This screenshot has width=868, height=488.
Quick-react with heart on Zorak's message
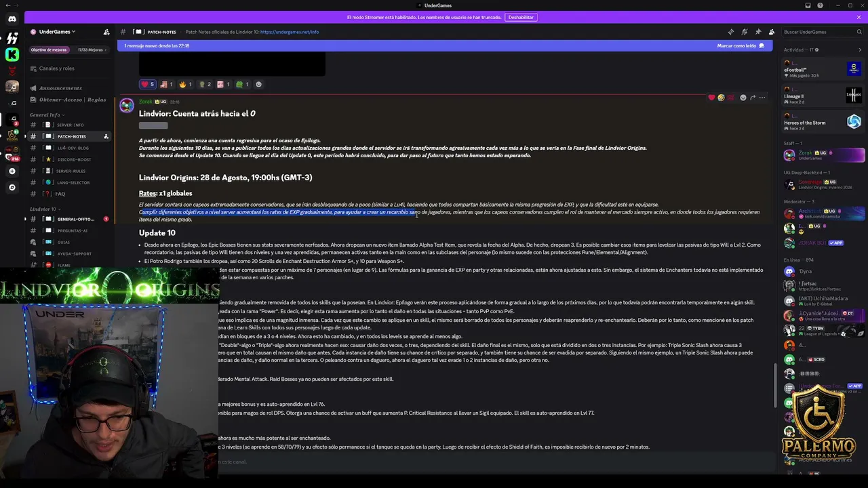711,98
